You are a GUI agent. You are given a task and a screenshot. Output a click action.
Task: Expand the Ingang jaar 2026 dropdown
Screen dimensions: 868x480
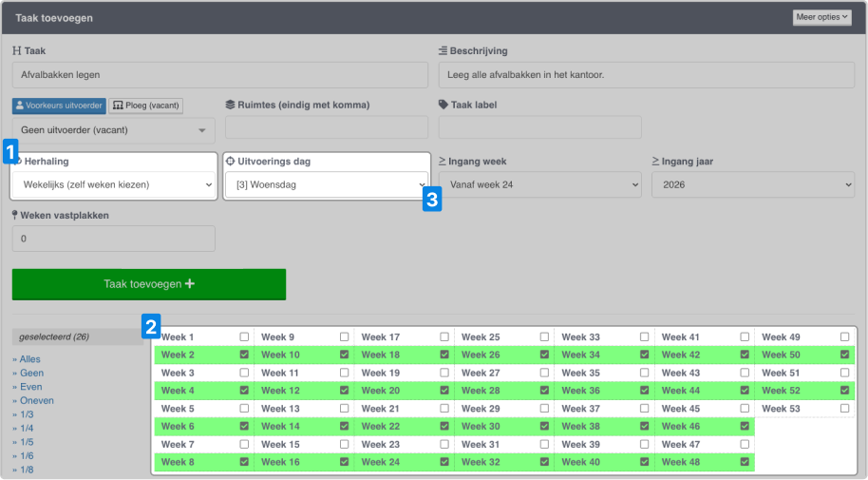[753, 184]
